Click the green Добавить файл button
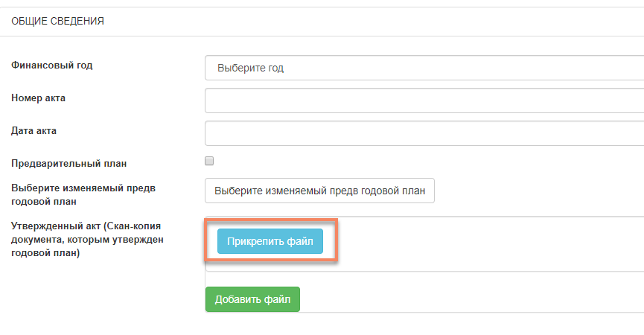This screenshot has height=335, width=644. (x=252, y=299)
